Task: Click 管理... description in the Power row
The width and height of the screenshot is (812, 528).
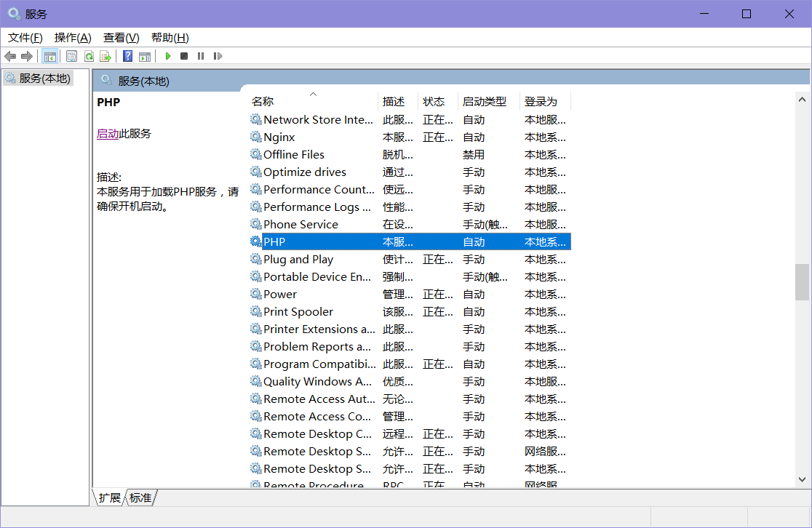Action: tap(398, 294)
